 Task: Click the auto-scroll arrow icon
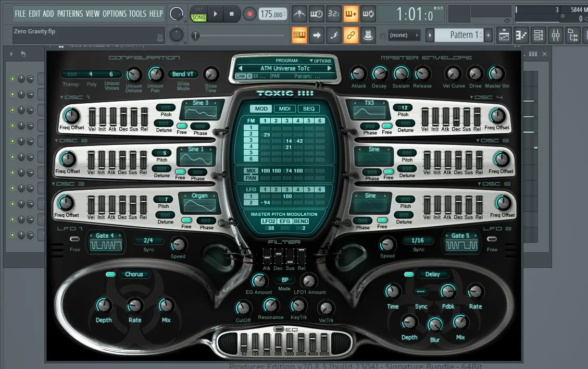[x=317, y=35]
